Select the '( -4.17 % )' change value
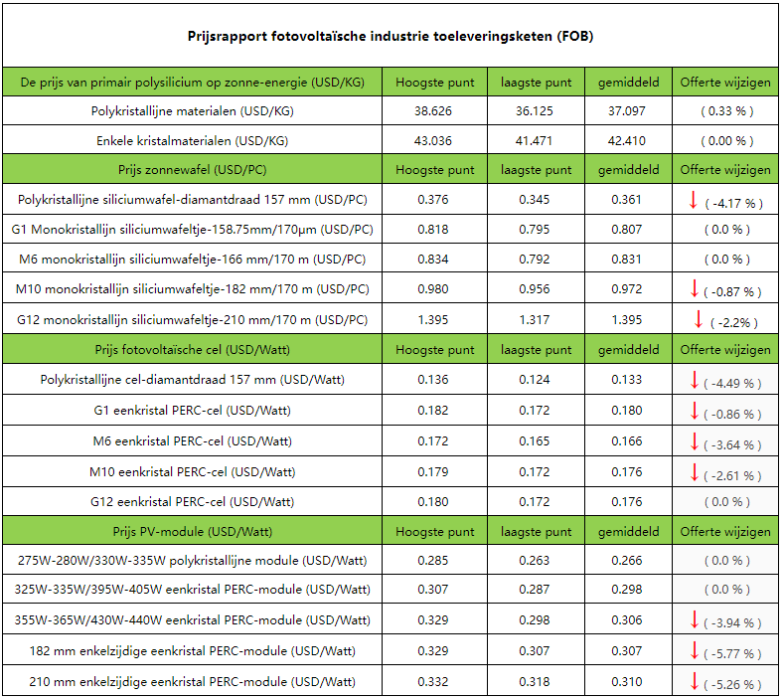This screenshot has width=784, height=699. [734, 204]
